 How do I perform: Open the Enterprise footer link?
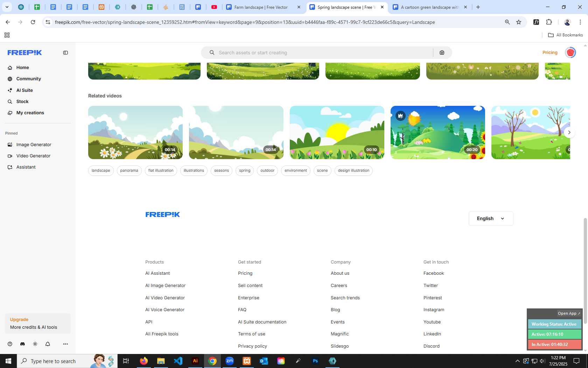[248, 298]
